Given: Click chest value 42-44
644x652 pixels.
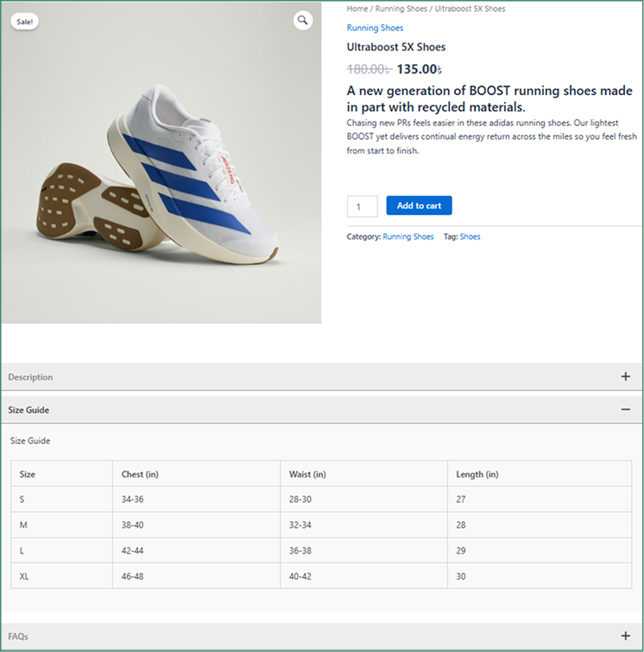Looking at the screenshot, I should tap(132, 551).
